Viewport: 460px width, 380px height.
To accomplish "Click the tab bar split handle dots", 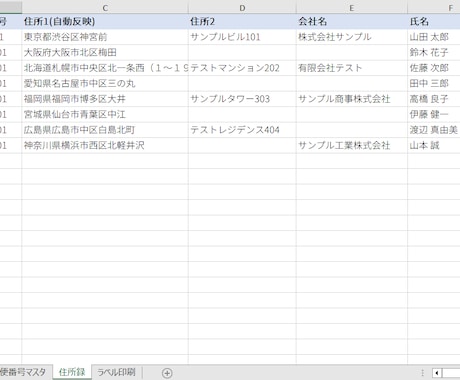I will click(423, 373).
